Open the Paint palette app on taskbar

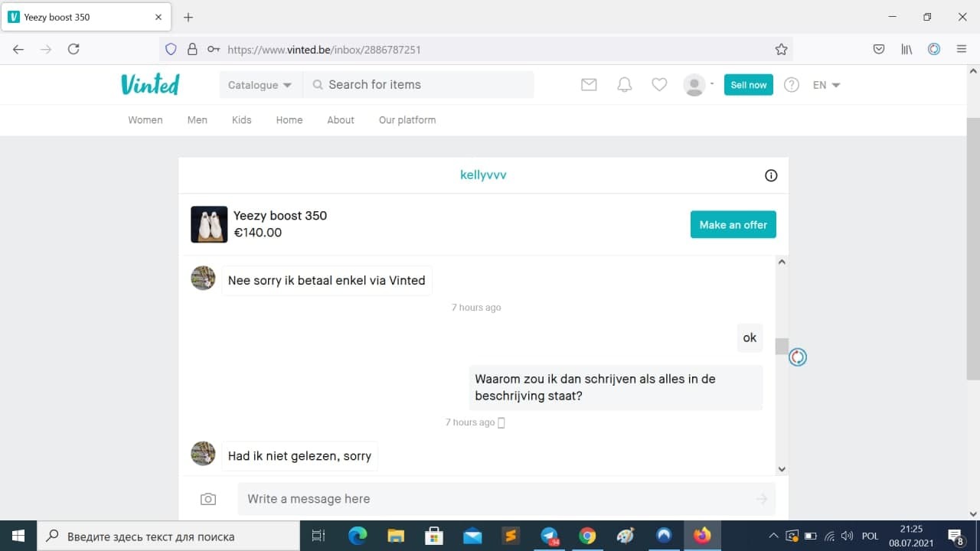(x=626, y=536)
